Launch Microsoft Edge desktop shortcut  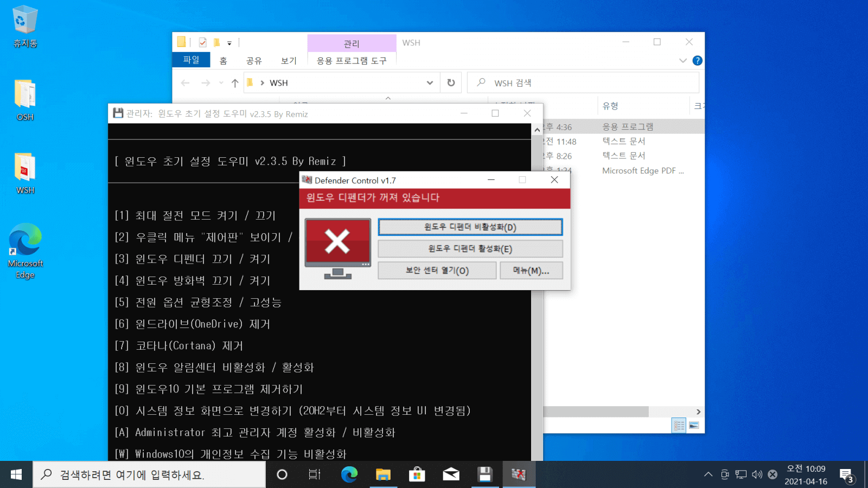click(x=25, y=251)
